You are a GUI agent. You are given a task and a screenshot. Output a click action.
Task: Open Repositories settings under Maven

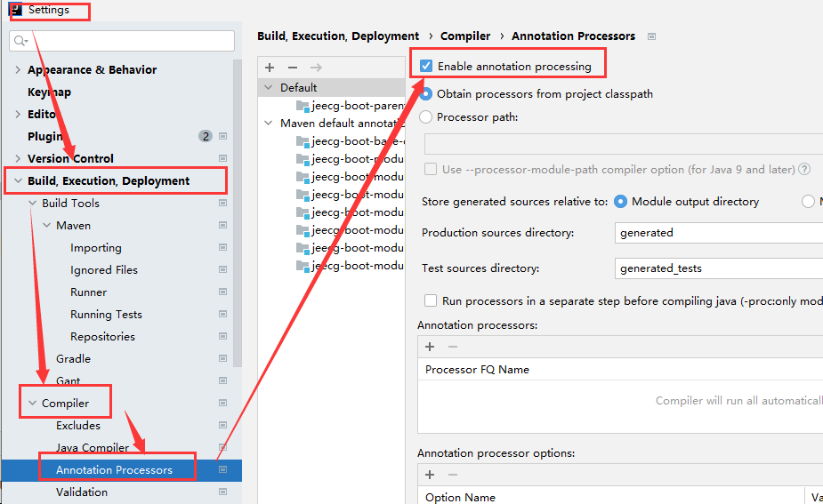tap(103, 337)
